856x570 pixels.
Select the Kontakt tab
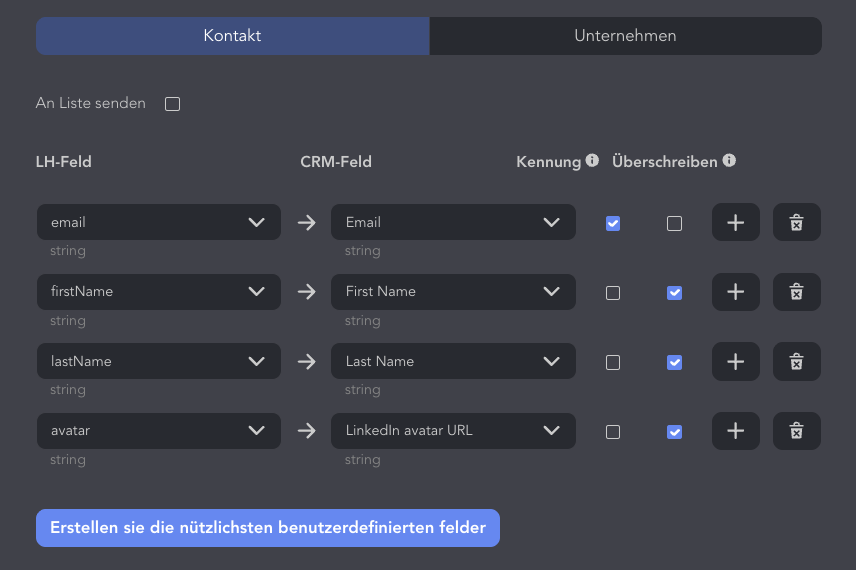pos(233,36)
